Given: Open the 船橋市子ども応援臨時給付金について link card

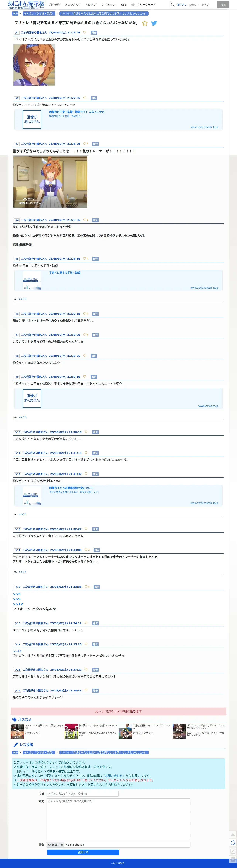Looking at the screenshot, I should pyautogui.click(x=118, y=495).
